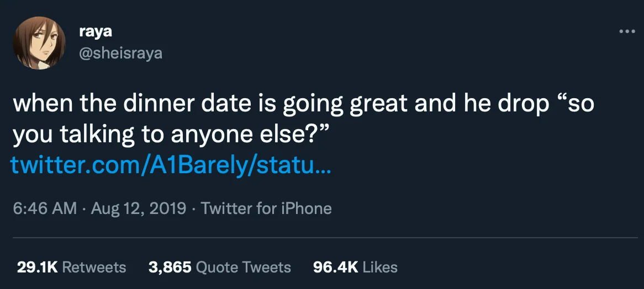Image resolution: width=644 pixels, height=289 pixels.
Task: Open the twitter.com/A1Barely/statu... link
Action: tap(170, 165)
